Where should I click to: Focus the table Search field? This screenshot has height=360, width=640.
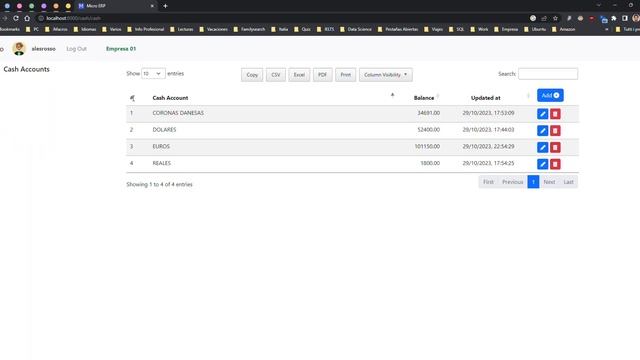point(548,74)
